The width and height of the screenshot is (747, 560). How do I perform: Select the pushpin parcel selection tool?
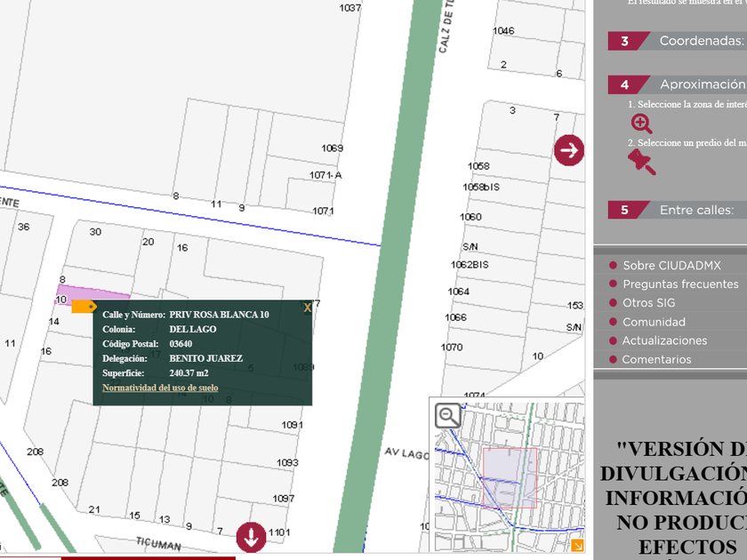[x=641, y=162]
